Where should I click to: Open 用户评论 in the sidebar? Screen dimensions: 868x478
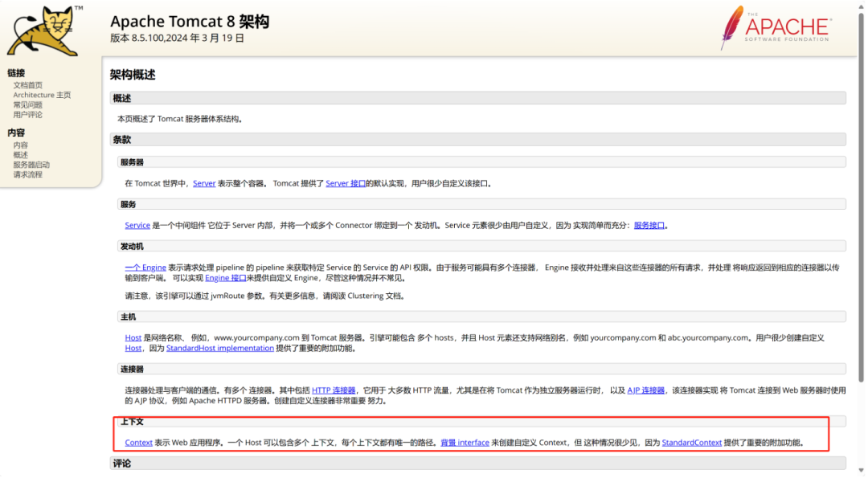[x=27, y=115]
